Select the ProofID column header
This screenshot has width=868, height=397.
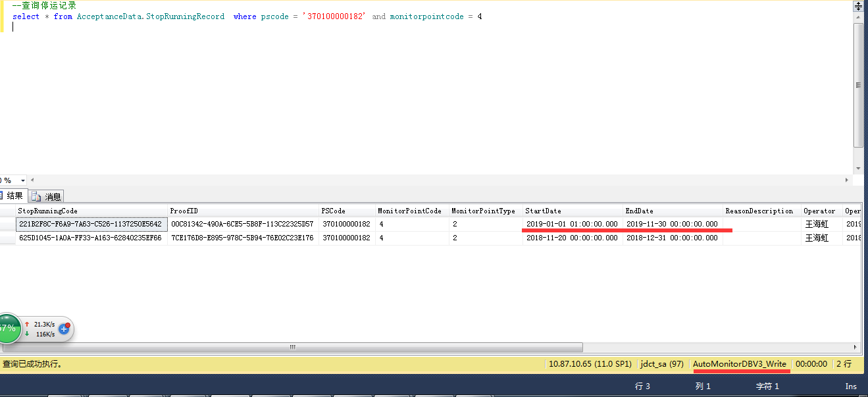click(243, 211)
